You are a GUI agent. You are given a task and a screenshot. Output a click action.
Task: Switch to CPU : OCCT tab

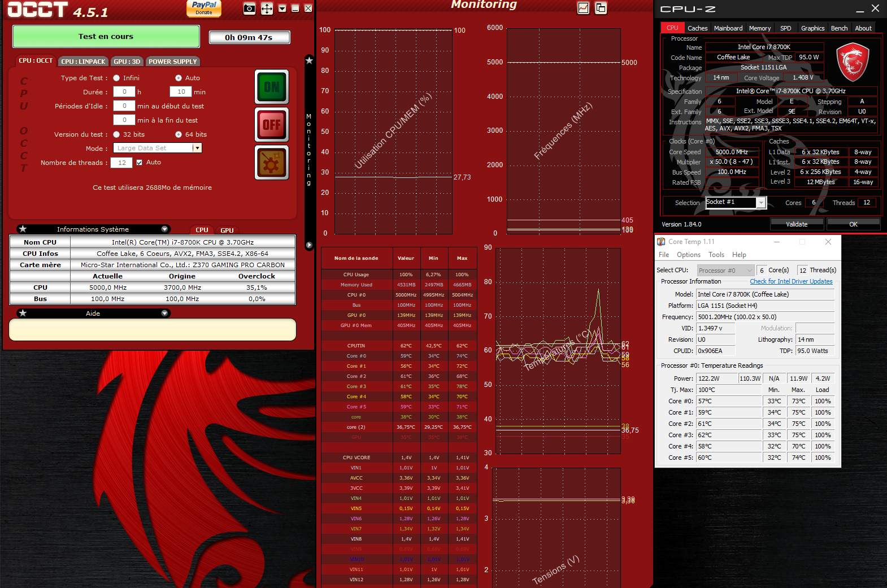coord(36,60)
